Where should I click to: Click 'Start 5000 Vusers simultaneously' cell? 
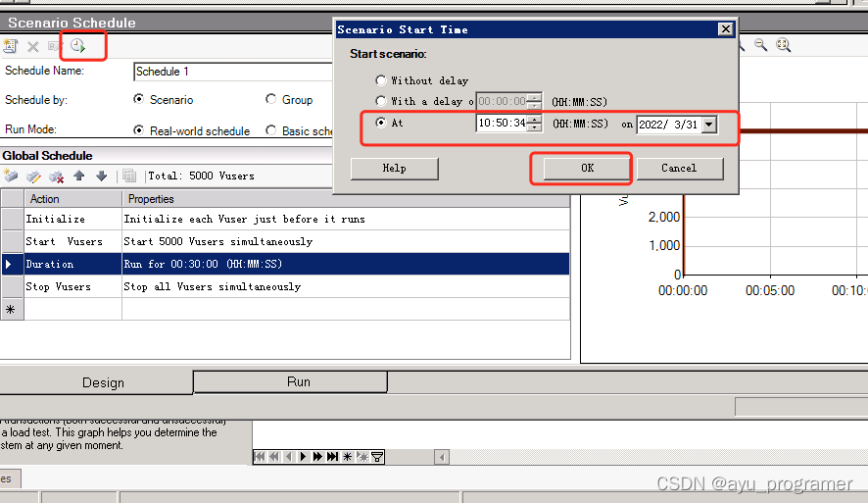(x=346, y=241)
